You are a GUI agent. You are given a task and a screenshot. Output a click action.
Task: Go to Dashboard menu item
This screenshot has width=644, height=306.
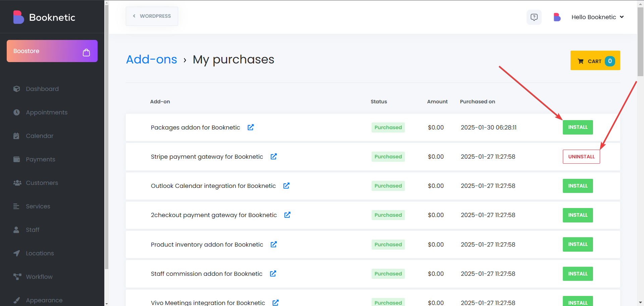pyautogui.click(x=42, y=89)
